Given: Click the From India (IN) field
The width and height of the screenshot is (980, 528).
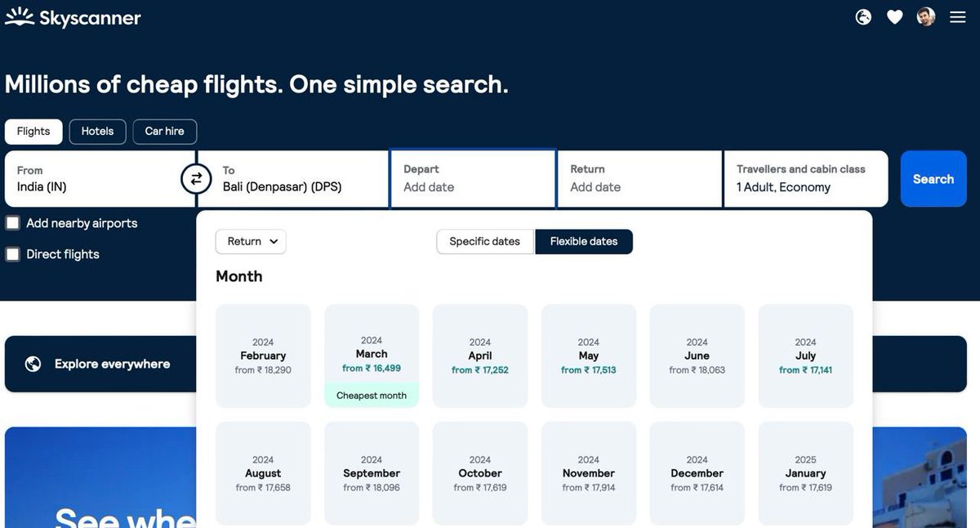Looking at the screenshot, I should (100, 179).
